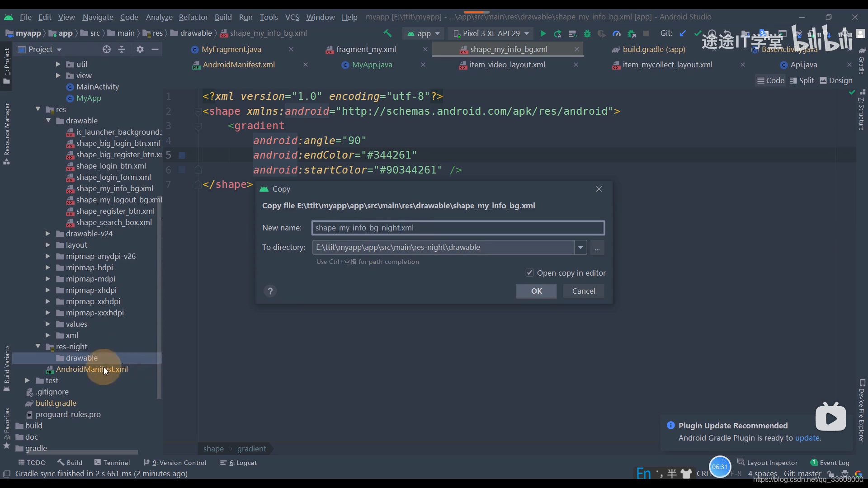Open the Gradle side panel
The image size is (868, 488).
862,61
